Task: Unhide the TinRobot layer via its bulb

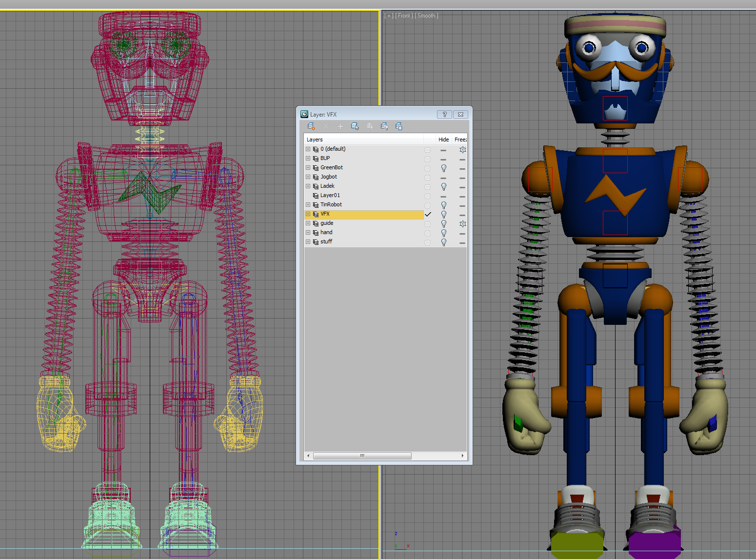Action: coord(444,205)
